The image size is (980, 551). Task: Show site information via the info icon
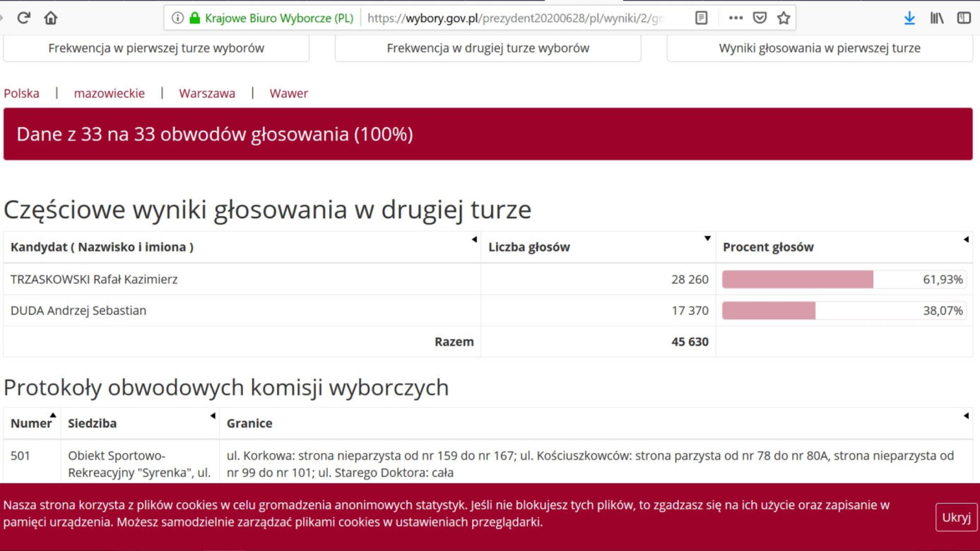point(177,18)
